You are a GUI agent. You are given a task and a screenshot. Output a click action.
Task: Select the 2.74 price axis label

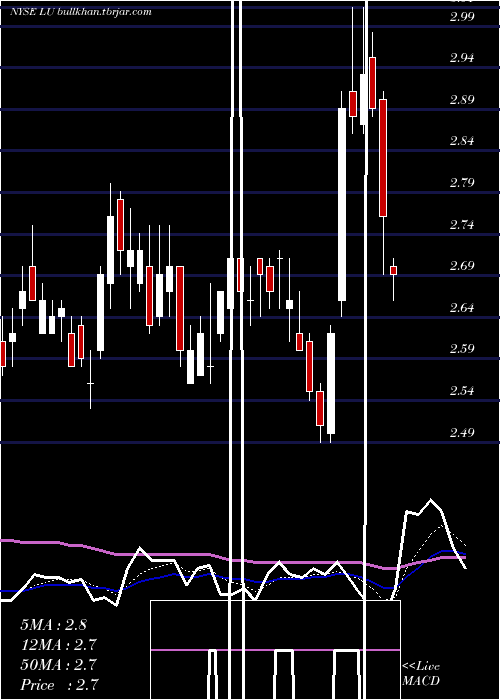tap(462, 224)
